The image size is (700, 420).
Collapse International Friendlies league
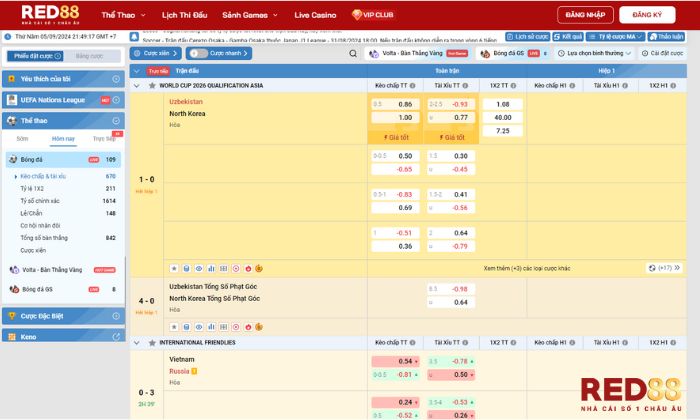click(137, 343)
